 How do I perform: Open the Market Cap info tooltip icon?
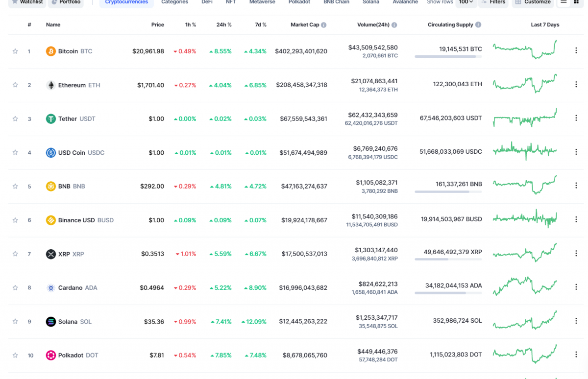[x=324, y=24]
